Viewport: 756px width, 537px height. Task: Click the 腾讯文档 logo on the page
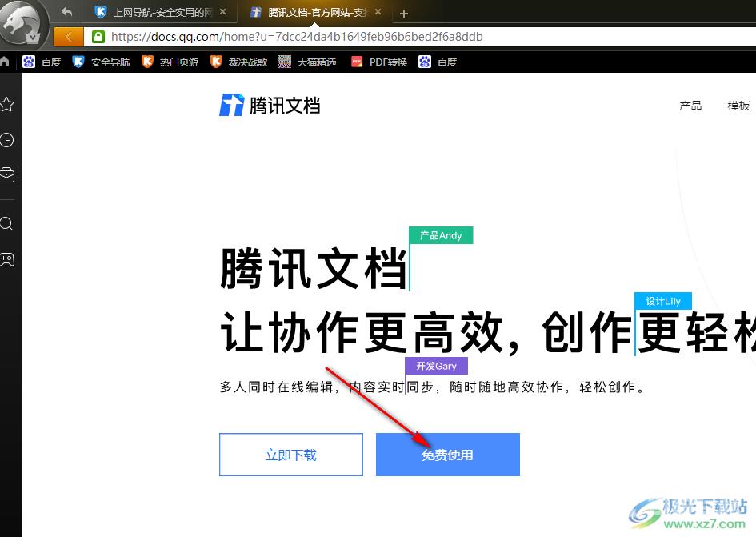point(269,105)
